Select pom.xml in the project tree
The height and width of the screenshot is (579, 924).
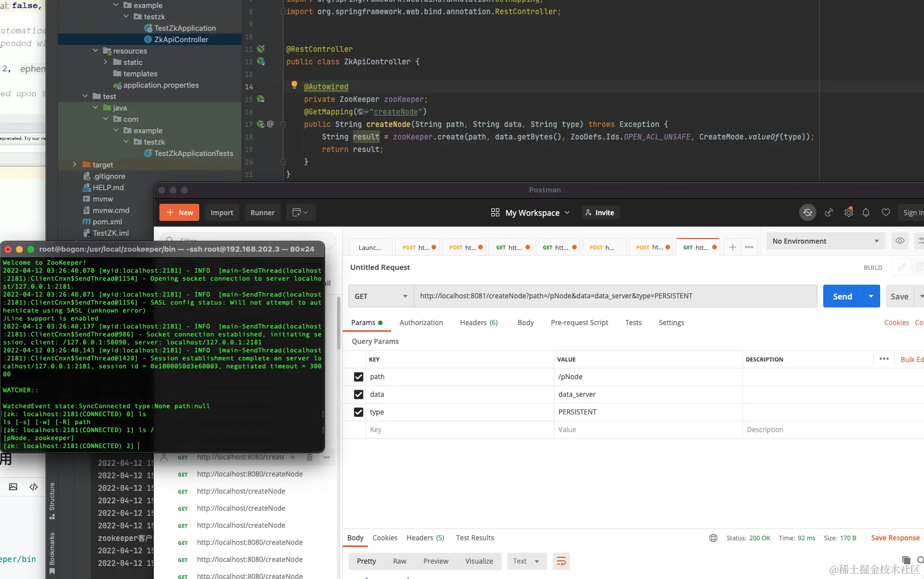[107, 221]
